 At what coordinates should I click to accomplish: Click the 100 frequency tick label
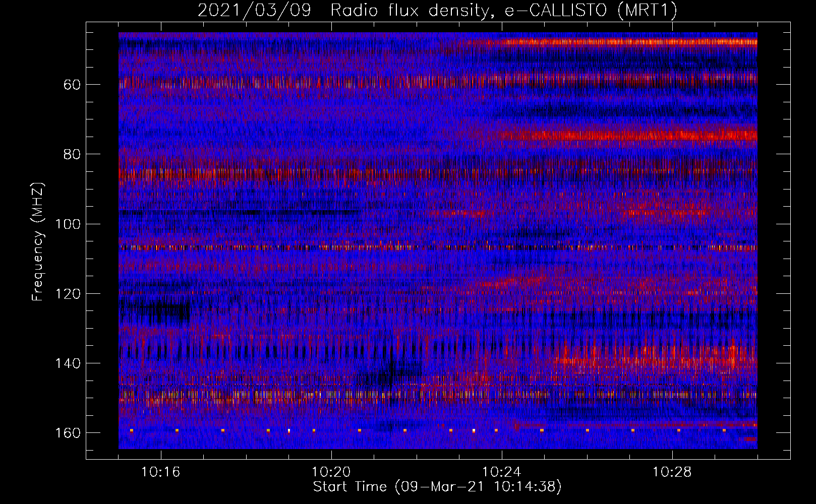[68, 224]
